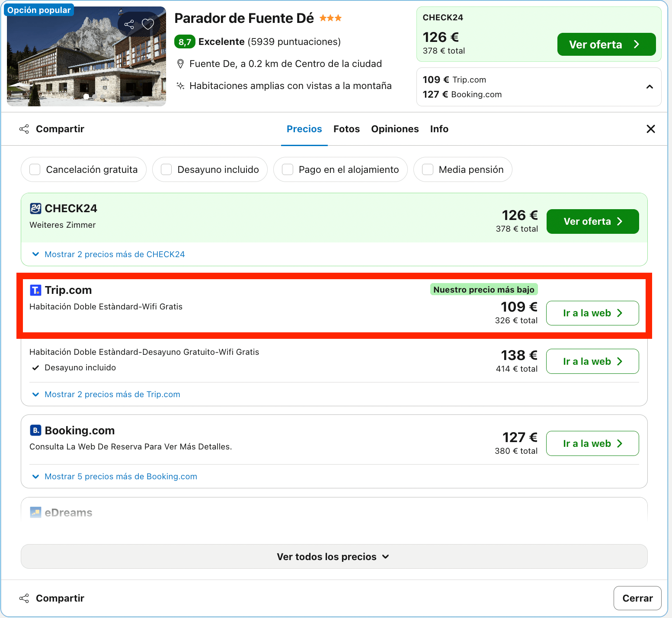
Task: Click the 8,7 rating badge
Action: click(x=185, y=41)
